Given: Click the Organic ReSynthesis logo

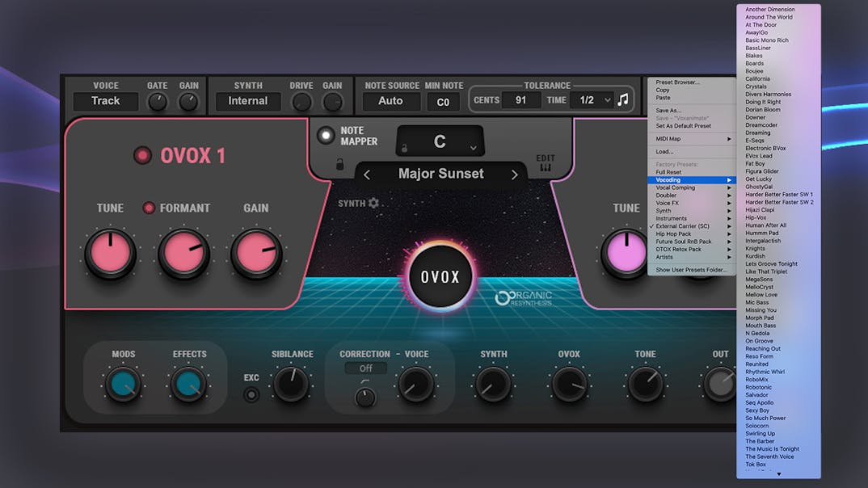Looking at the screenshot, I should click(525, 299).
